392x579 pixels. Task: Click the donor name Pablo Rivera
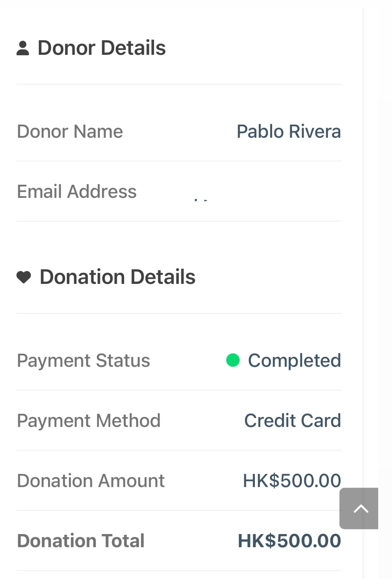288,132
